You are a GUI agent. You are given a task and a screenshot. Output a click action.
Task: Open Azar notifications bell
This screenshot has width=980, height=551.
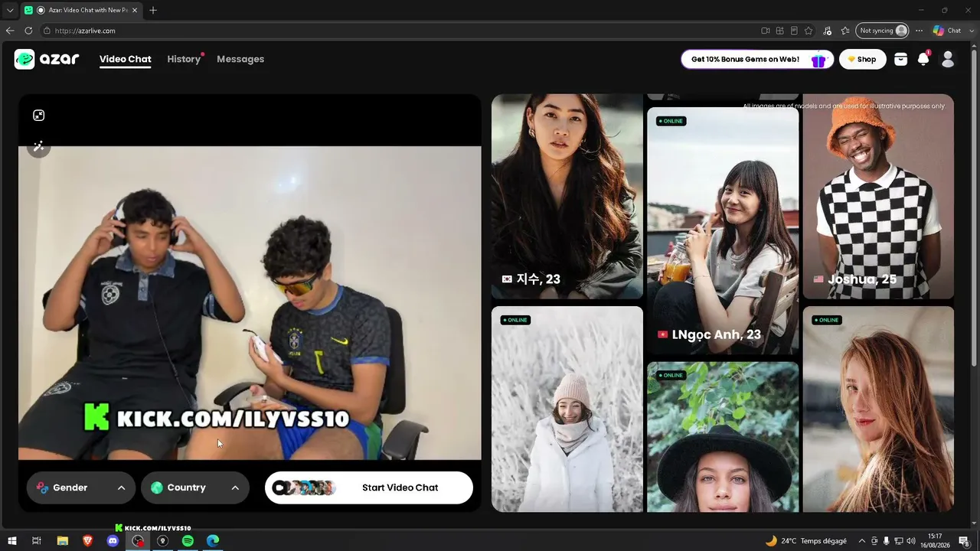[923, 59]
